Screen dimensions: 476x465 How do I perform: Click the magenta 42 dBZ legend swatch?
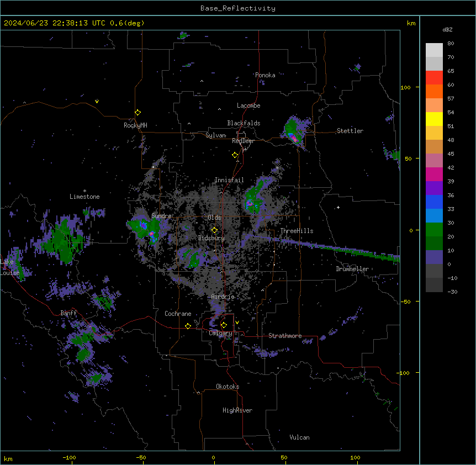click(x=434, y=174)
